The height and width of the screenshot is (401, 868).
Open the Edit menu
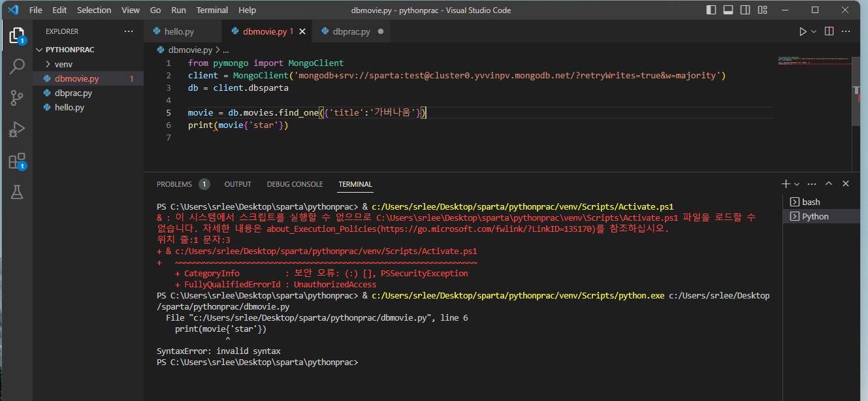(x=59, y=10)
